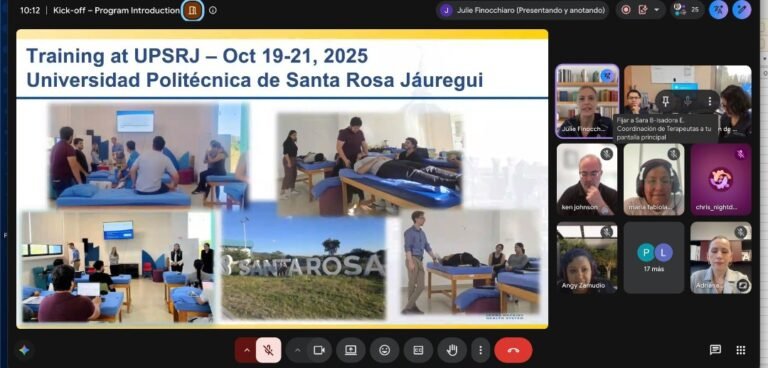768x368 pixels.
Task: Share your screen with present now
Action: point(351,350)
